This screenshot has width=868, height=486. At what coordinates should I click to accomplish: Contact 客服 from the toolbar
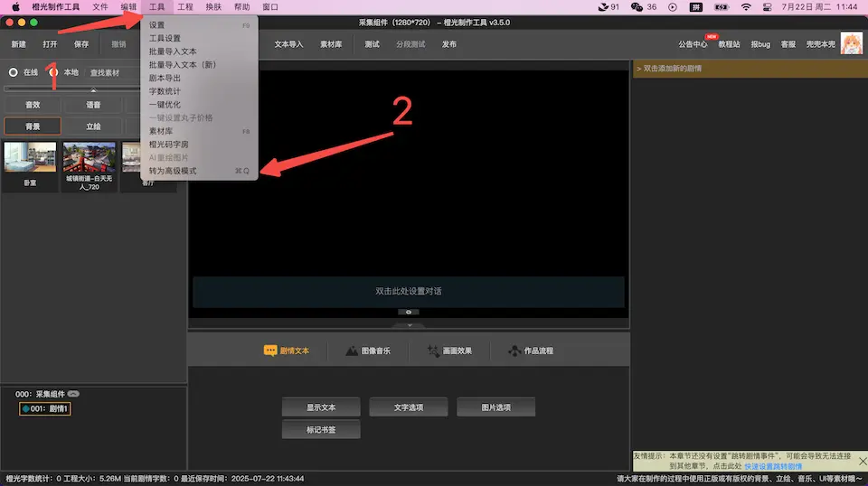click(x=788, y=44)
